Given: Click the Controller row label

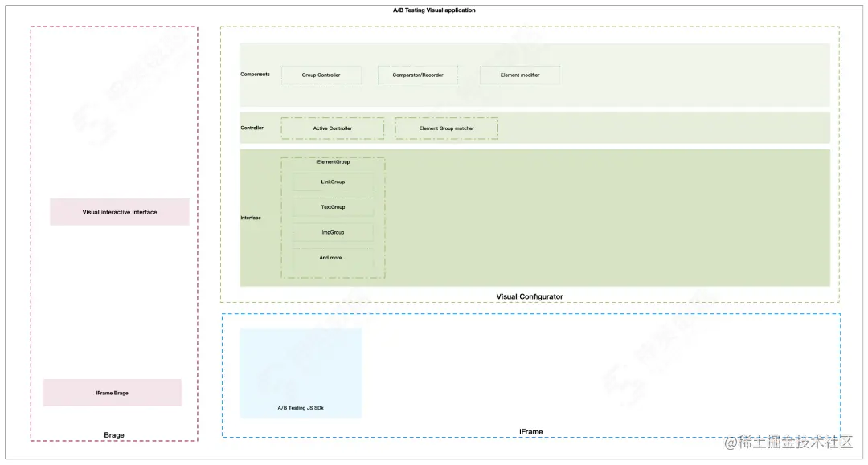Looking at the screenshot, I should pos(252,128).
